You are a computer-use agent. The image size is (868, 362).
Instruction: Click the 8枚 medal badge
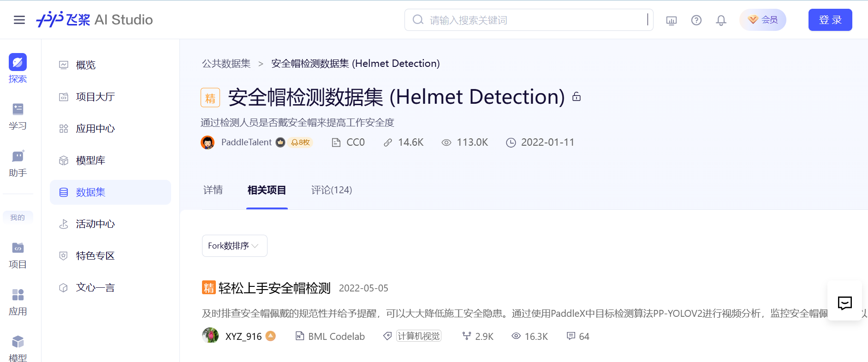tap(300, 142)
